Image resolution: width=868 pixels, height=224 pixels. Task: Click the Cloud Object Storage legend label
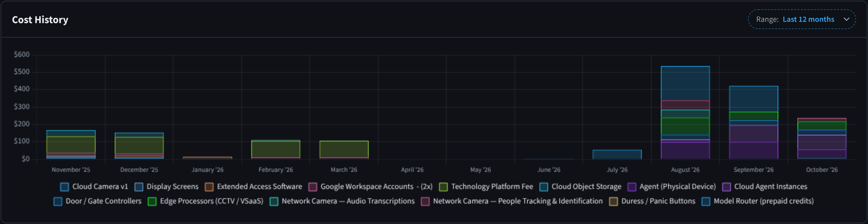coord(586,187)
